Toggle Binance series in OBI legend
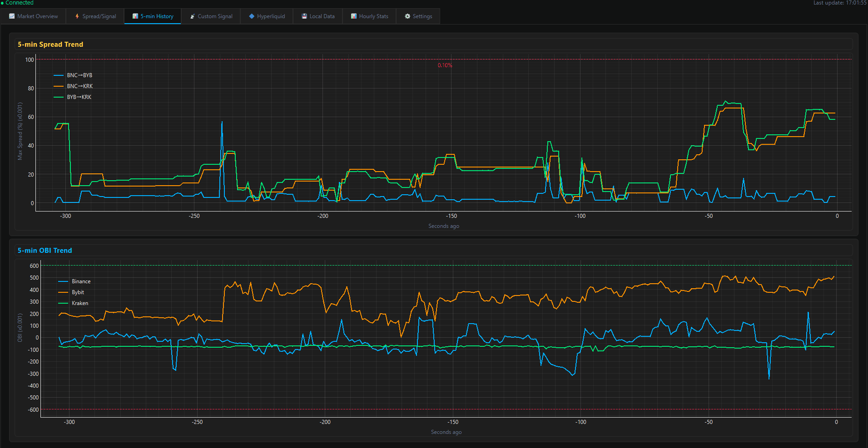This screenshot has height=448, width=868. point(74,281)
